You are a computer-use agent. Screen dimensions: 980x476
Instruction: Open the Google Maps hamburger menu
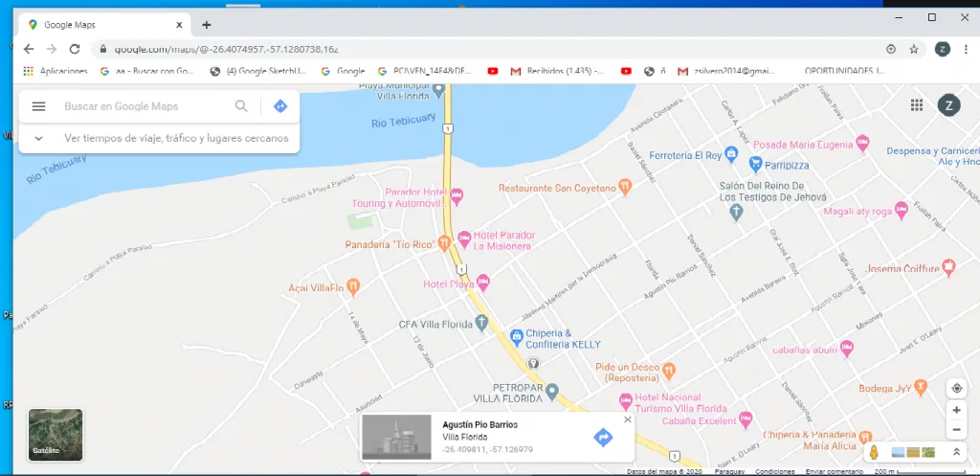point(38,106)
